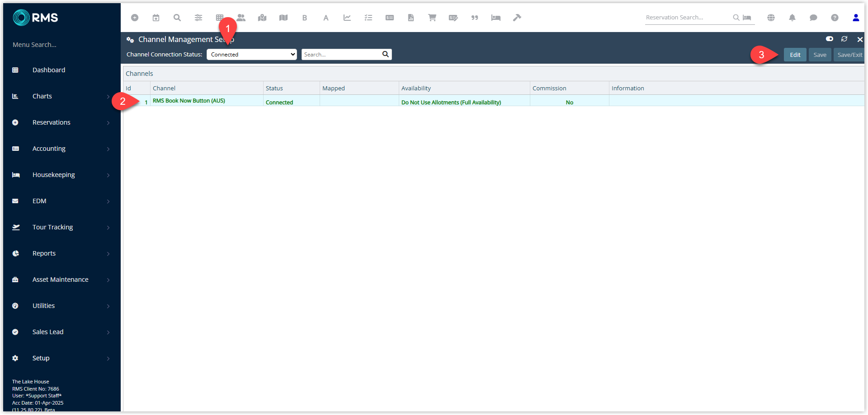
Task: Open the Setup sidebar menu
Action: (41, 358)
